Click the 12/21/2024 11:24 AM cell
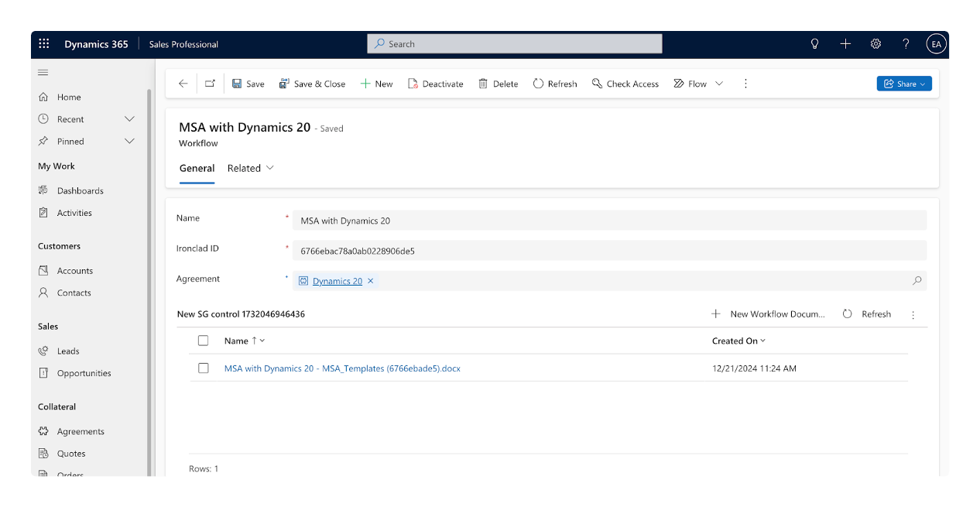This screenshot has height=507, width=980. coord(754,368)
